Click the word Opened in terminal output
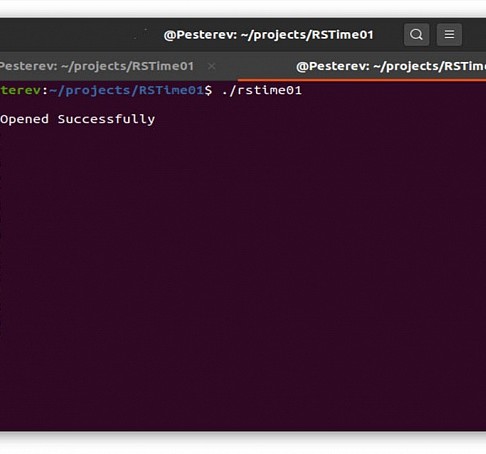This screenshot has width=486, height=454. click(24, 119)
